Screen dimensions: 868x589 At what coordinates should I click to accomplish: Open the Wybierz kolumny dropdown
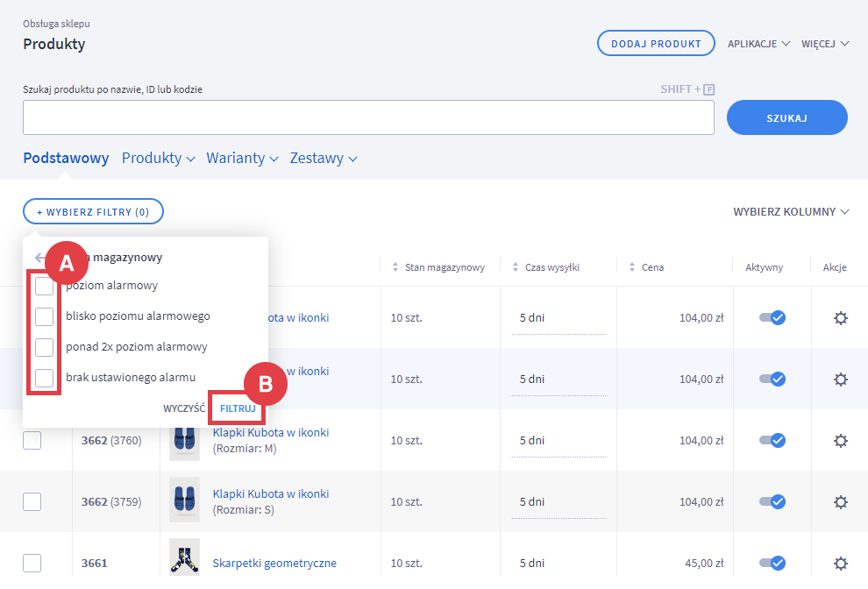coord(791,211)
